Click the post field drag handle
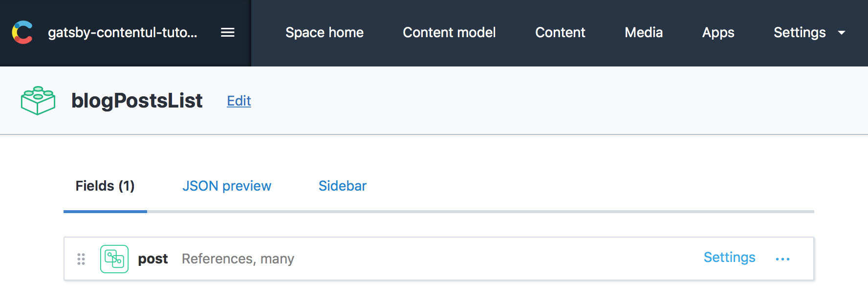Screen dimensions: 868x305 pyautogui.click(x=81, y=259)
